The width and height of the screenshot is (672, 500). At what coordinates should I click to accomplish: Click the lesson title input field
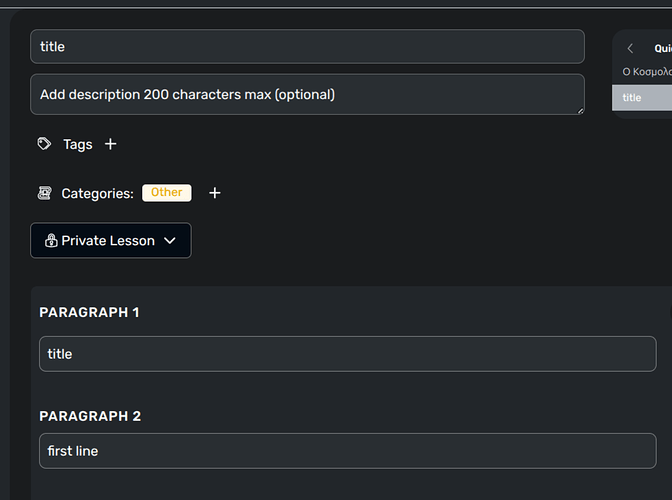point(307,47)
